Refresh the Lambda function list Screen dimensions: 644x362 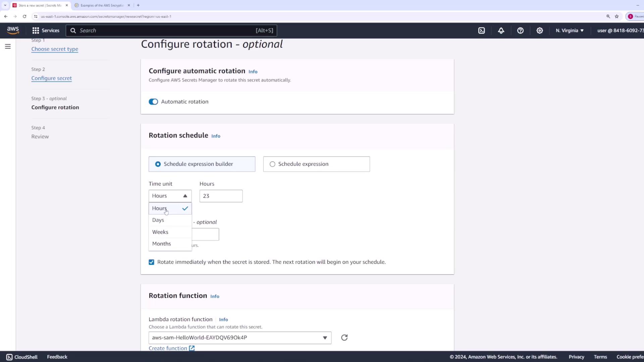click(x=344, y=338)
